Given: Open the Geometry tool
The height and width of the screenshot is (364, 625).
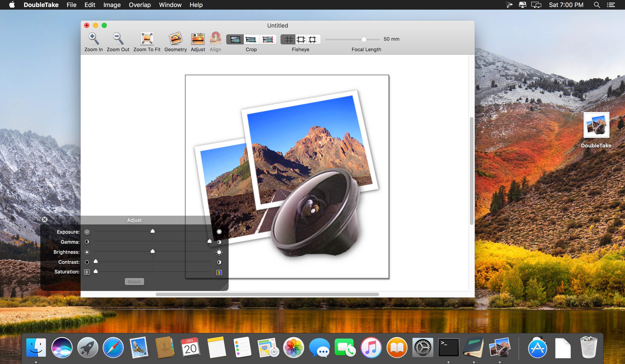Looking at the screenshot, I should coord(175,39).
